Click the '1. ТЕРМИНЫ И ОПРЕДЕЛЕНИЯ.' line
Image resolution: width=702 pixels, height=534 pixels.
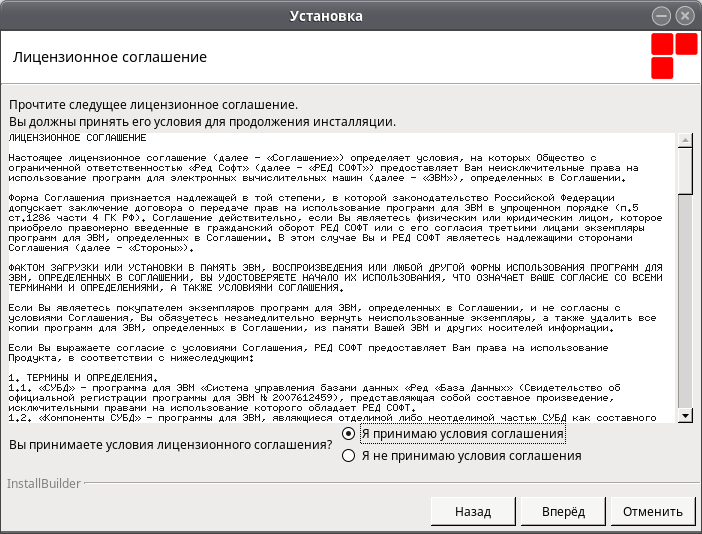[x=83, y=378]
